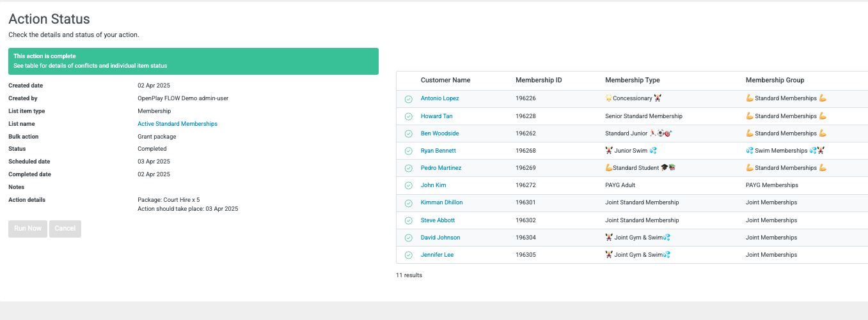Click the Cancel button
The height and width of the screenshot is (320, 868).
click(x=65, y=229)
